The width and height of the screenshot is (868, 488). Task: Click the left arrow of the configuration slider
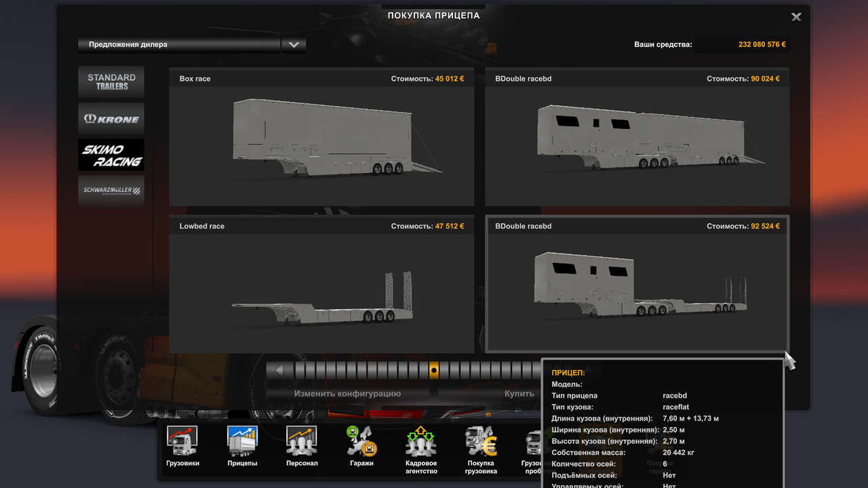279,370
